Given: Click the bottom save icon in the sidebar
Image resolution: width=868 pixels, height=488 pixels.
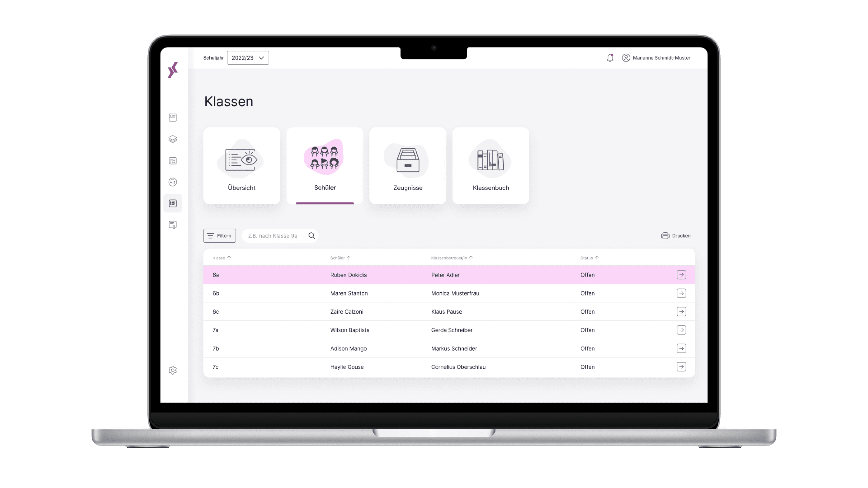Looking at the screenshot, I should pyautogui.click(x=173, y=225).
